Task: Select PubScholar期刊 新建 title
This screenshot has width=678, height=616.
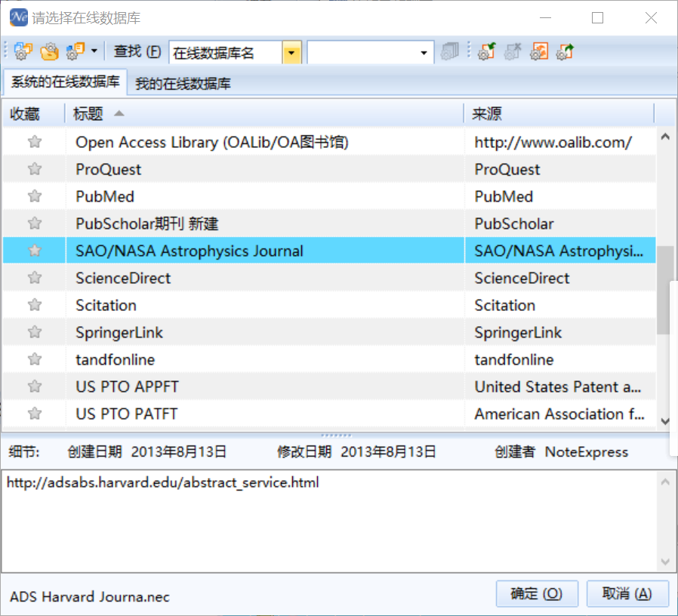Action: point(147,223)
